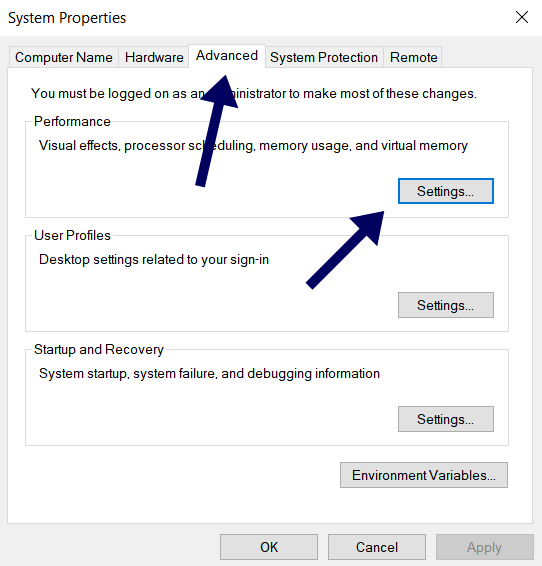This screenshot has width=542, height=566.
Task: Select the Advanced tab
Action: tap(227, 56)
